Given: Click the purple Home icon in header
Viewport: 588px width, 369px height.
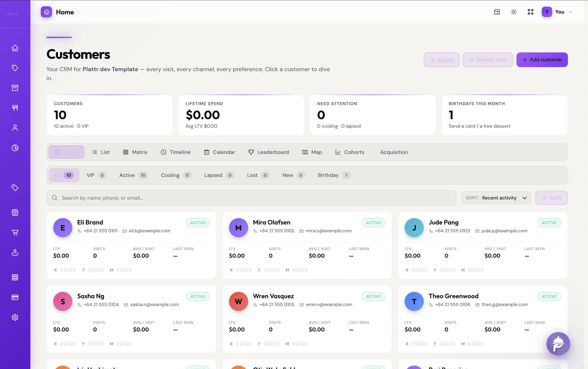Looking at the screenshot, I should [x=46, y=12].
